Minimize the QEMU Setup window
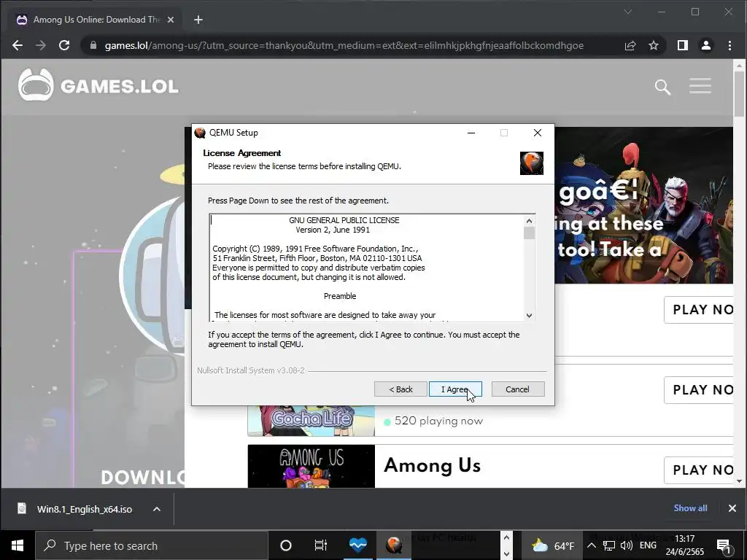The width and height of the screenshot is (747, 560). pyautogui.click(x=471, y=133)
